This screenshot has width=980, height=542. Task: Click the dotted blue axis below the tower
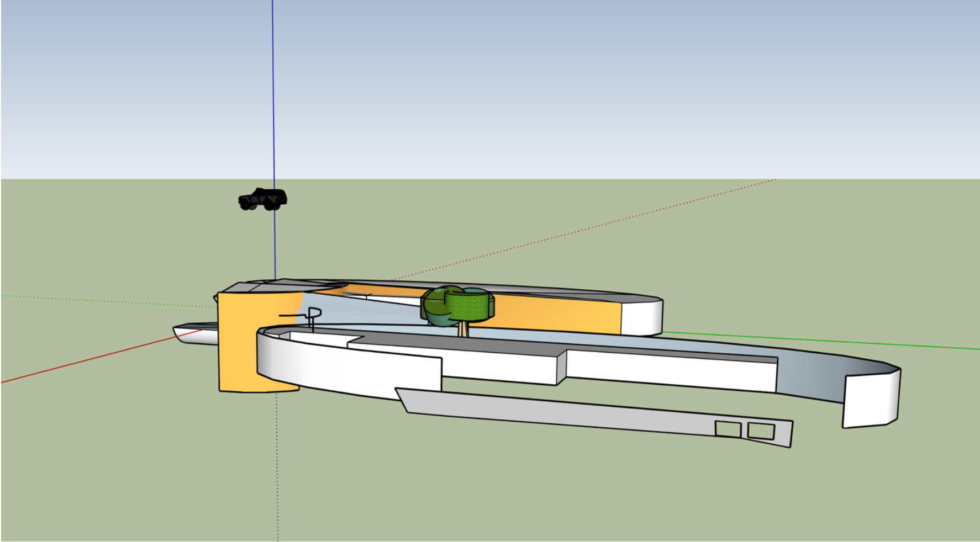coord(277,469)
